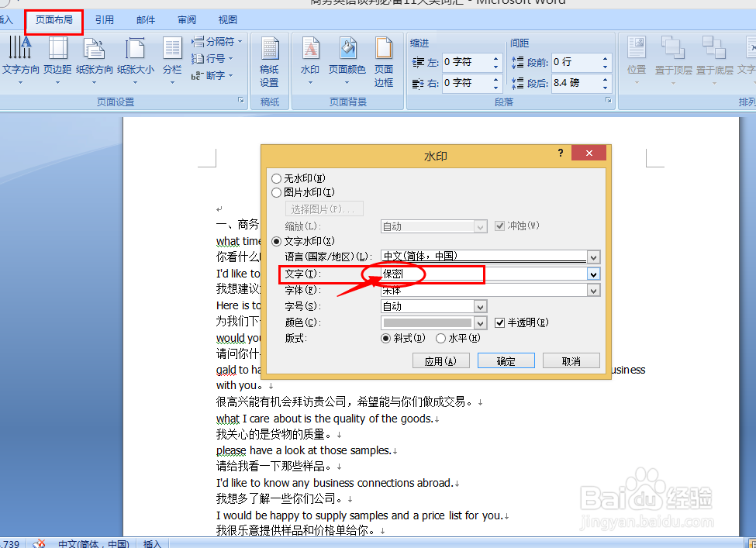Image resolution: width=756 pixels, height=548 pixels.
Task: Click the 插入 insert mode status indicator
Action: 152,543
